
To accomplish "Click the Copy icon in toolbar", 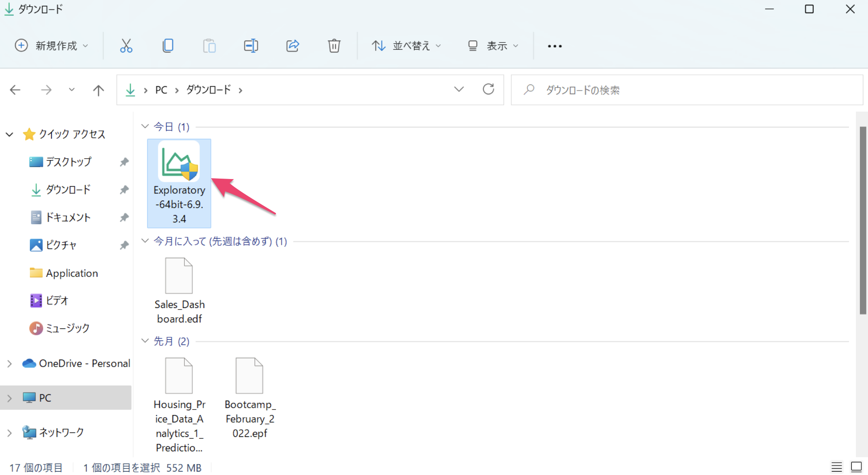I will point(168,46).
